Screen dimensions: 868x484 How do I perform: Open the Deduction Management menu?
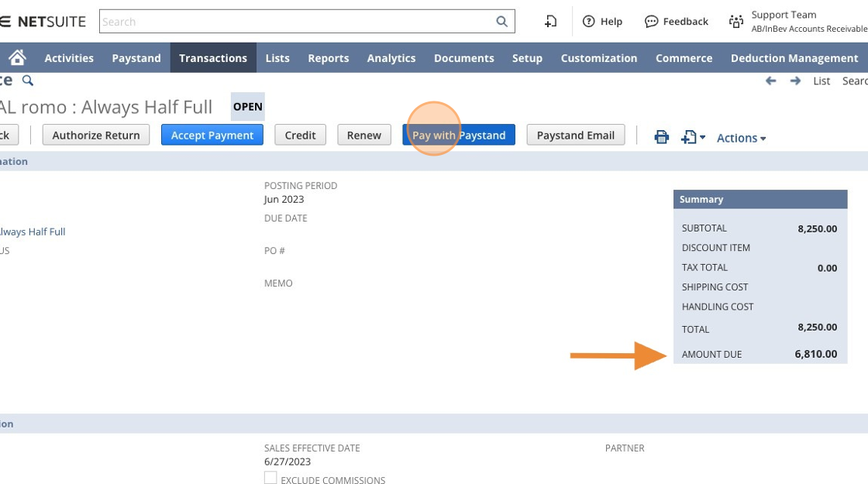point(794,58)
